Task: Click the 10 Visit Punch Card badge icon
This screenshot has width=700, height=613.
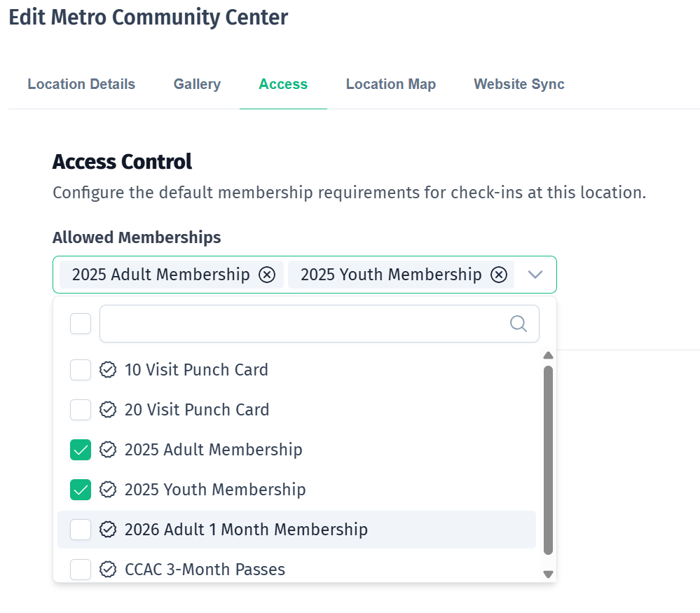Action: (x=108, y=370)
